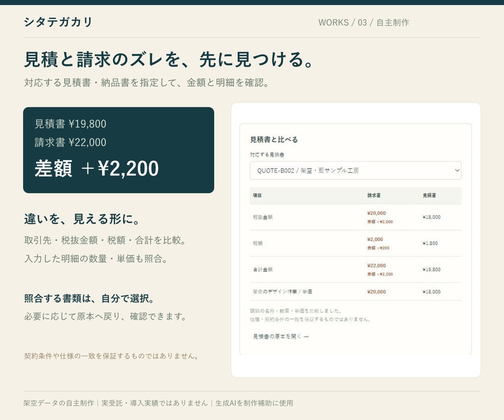Click the large 差額 +¥2,200 text
Image resolution: width=504 pixels, height=420 pixels.
tap(97, 168)
